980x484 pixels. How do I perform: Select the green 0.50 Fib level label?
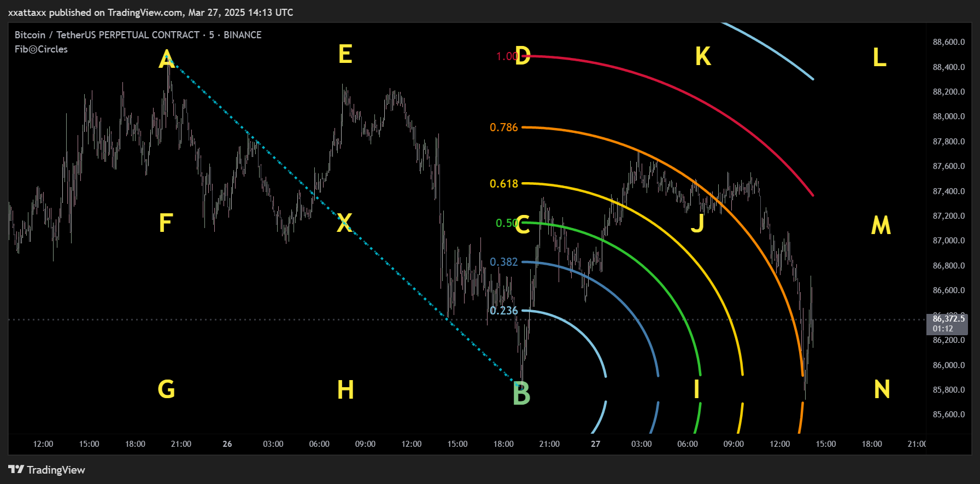click(506, 223)
